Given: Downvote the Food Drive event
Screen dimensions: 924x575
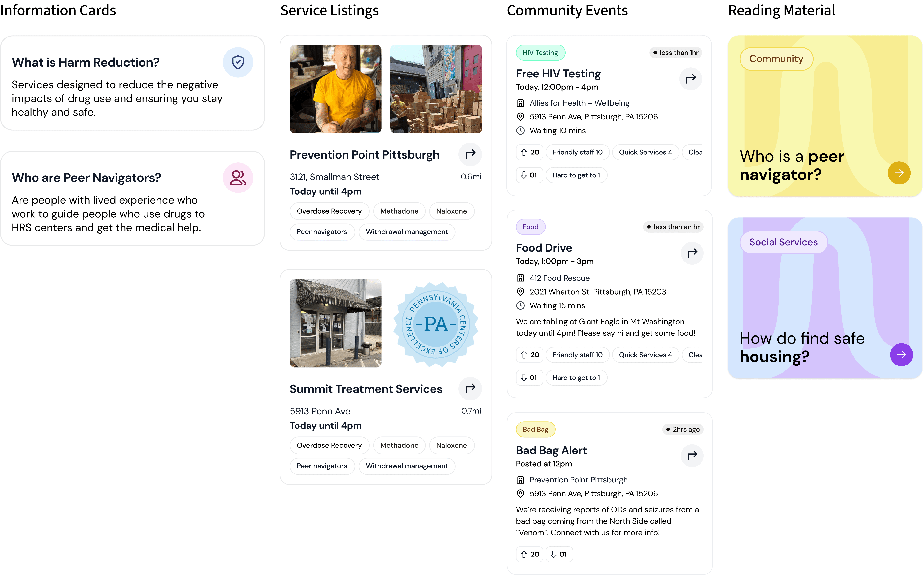Looking at the screenshot, I should [529, 378].
